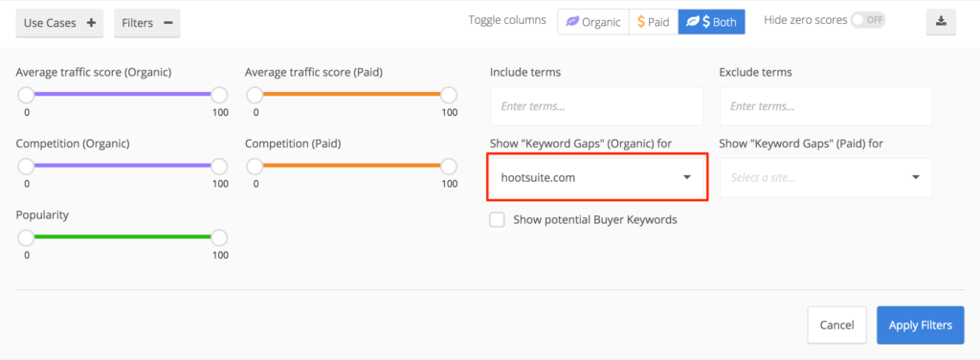Open Keyword Gaps Paid site dropdown
The width and height of the screenshot is (980, 360).
(826, 177)
